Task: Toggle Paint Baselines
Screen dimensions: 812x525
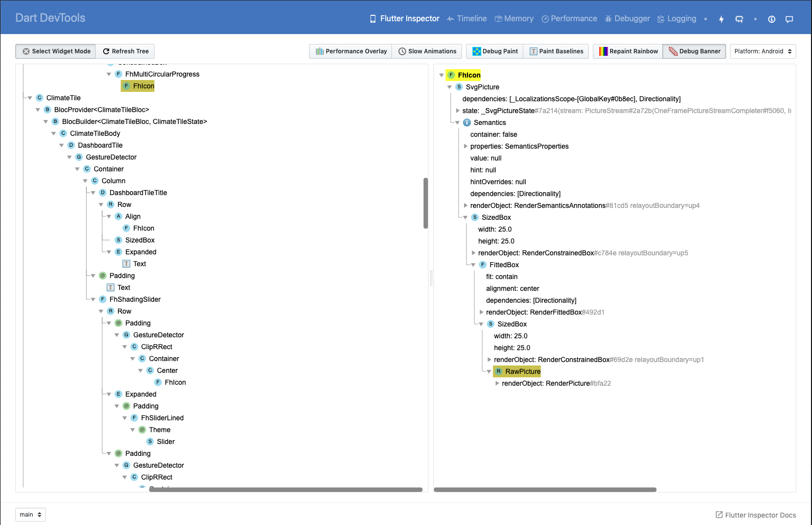Action: [x=556, y=51]
